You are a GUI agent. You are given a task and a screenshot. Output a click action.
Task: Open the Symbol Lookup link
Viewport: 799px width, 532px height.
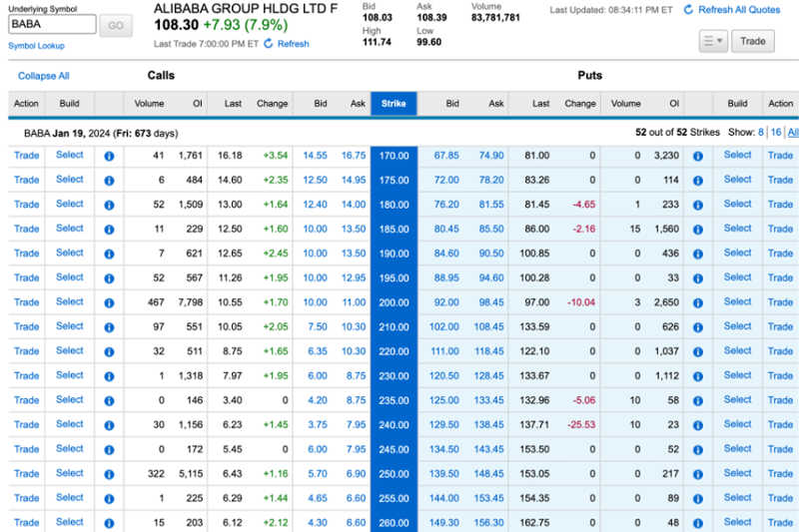pos(36,46)
